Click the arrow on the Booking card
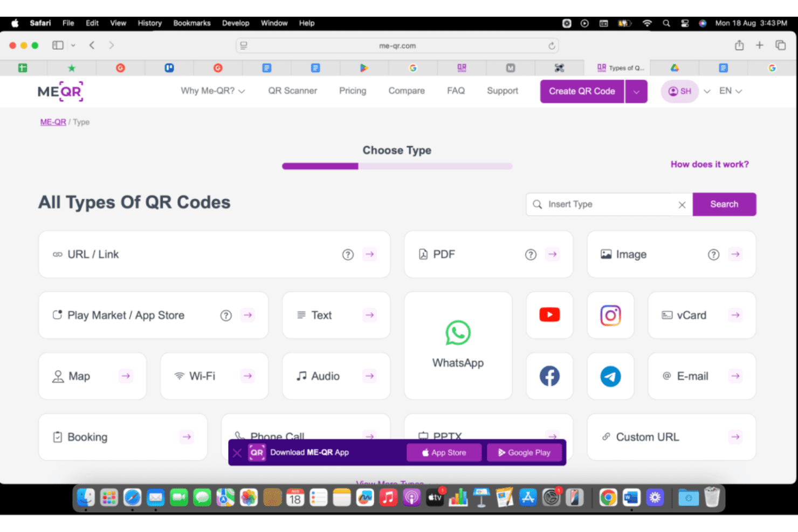 (x=187, y=437)
